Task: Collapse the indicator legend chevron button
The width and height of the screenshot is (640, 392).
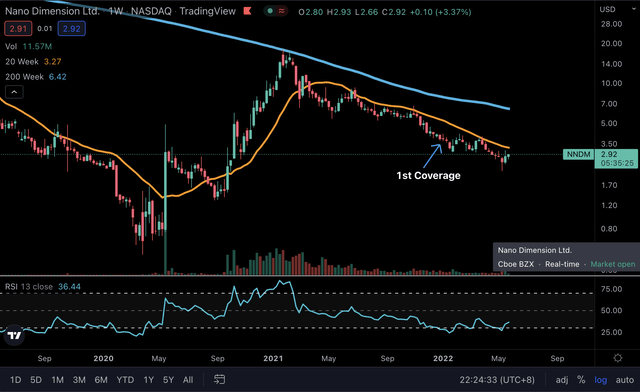Action: coord(14,92)
